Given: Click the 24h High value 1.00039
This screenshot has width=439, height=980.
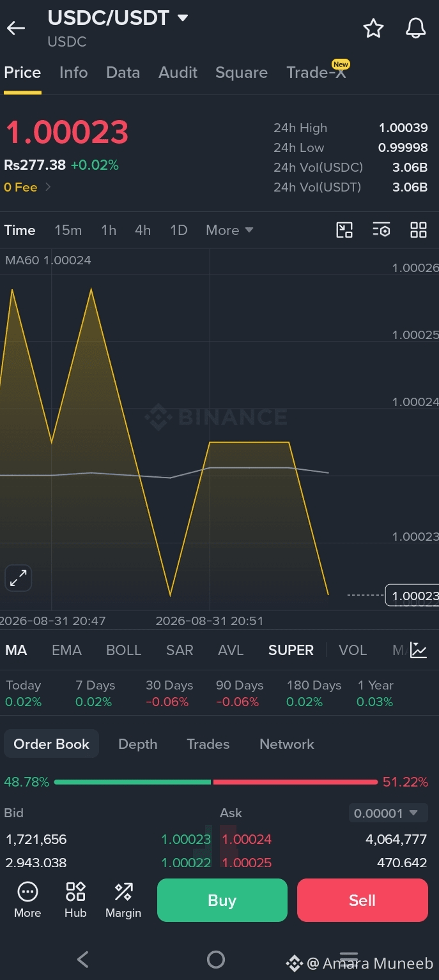Looking at the screenshot, I should tap(403, 128).
